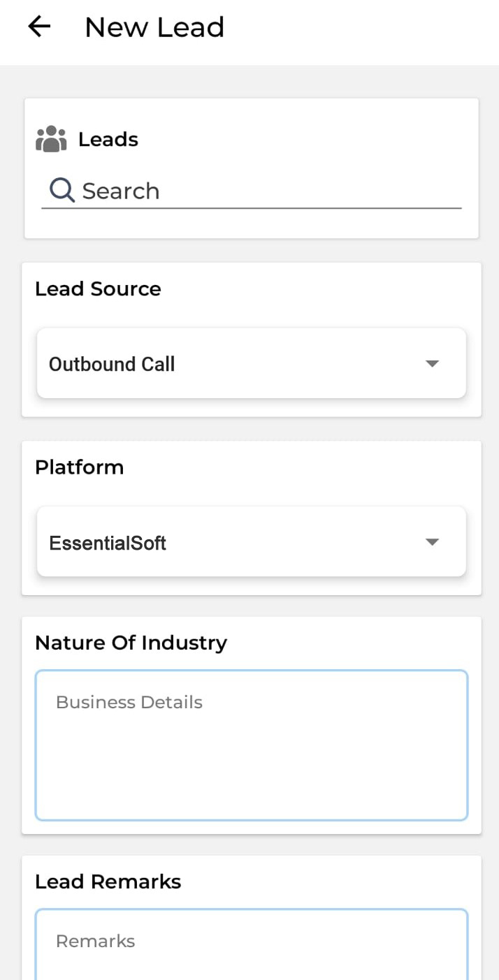Click the Leads people group icon
Image resolution: width=499 pixels, height=980 pixels.
tap(51, 139)
